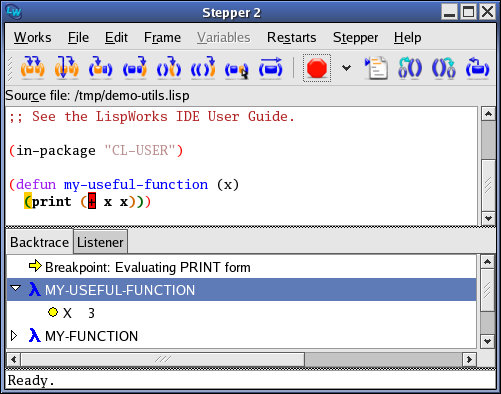
Task: Maximize the Stepper 2 window
Action: click(469, 12)
